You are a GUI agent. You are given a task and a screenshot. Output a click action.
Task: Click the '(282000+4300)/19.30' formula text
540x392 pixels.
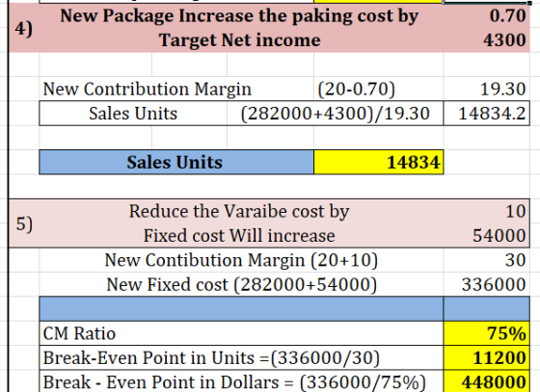[336, 114]
